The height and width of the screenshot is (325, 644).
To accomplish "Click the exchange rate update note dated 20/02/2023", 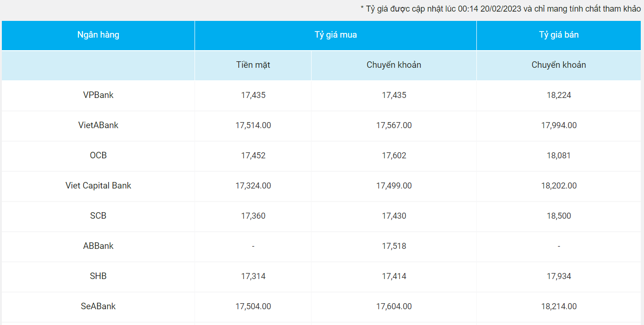I will tap(501, 9).
